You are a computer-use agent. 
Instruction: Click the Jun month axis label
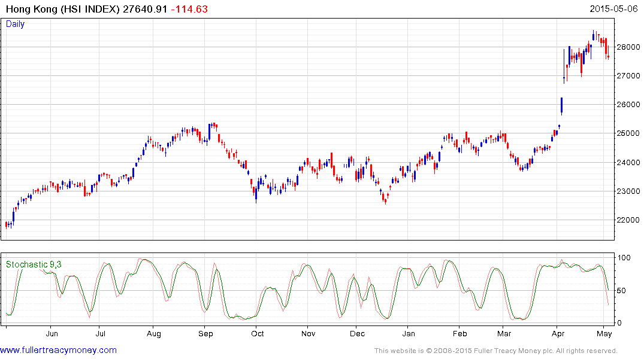pyautogui.click(x=52, y=333)
